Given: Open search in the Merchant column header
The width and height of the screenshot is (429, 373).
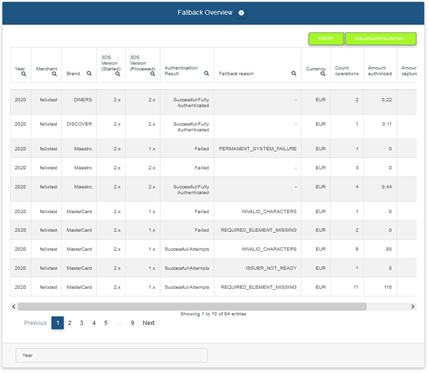Looking at the screenshot, I should pyautogui.click(x=54, y=74).
